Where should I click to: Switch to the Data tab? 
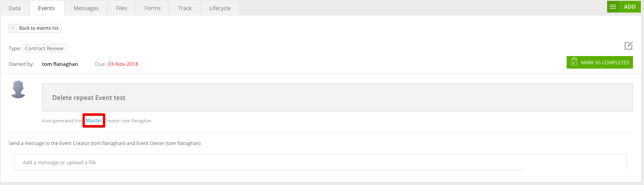point(15,8)
